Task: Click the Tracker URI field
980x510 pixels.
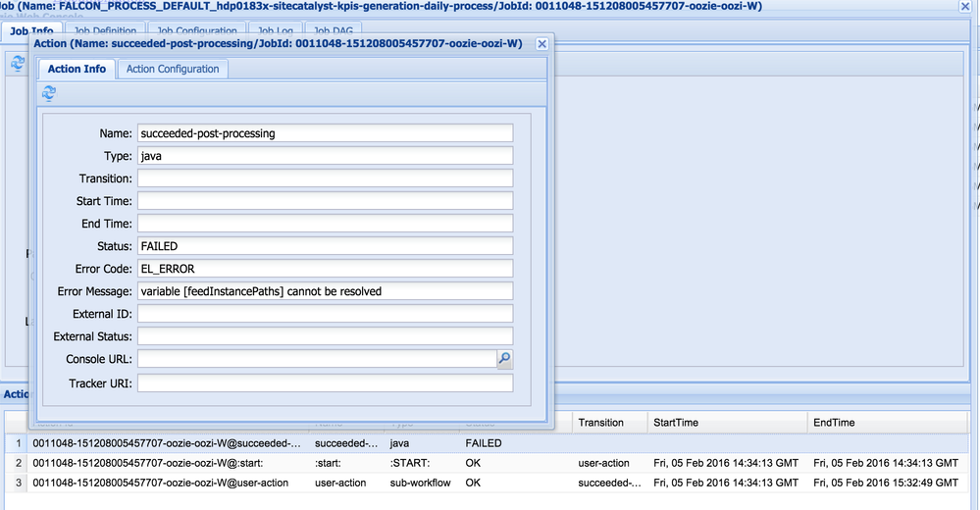Action: (325, 383)
